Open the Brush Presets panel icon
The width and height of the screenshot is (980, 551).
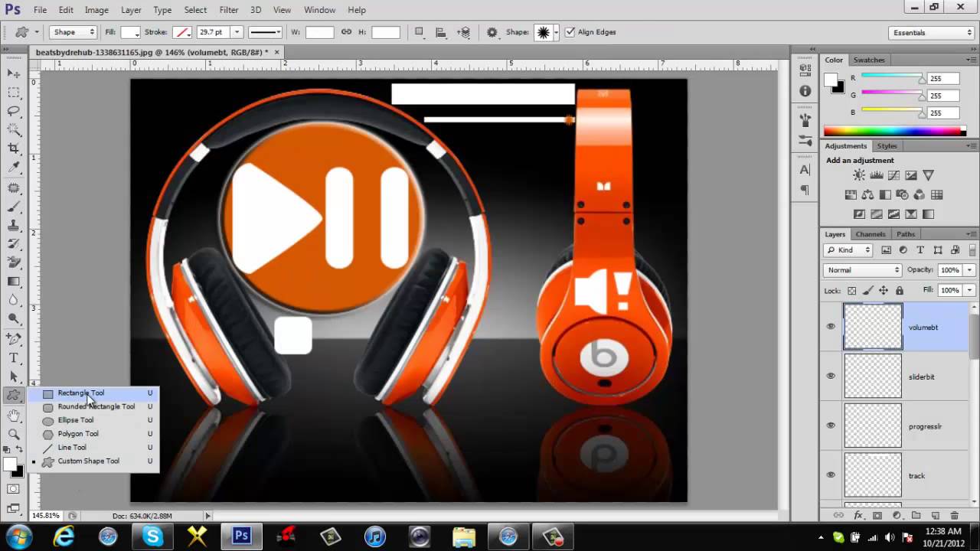(x=805, y=141)
